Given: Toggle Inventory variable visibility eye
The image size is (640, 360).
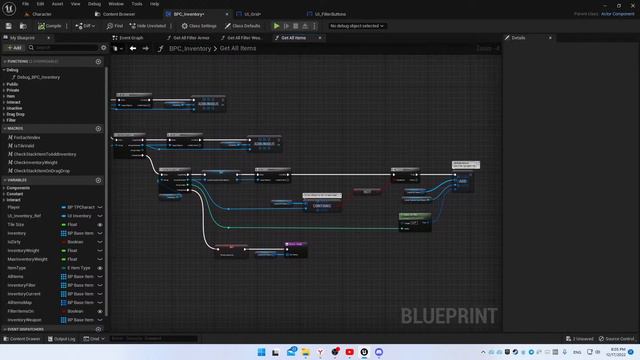Looking at the screenshot, I should [x=100, y=233].
